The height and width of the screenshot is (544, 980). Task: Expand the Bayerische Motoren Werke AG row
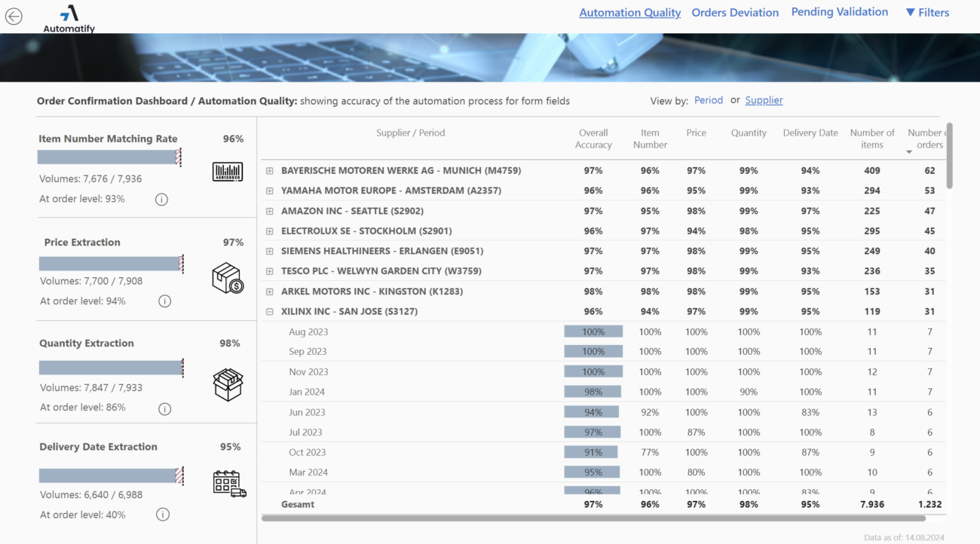(270, 171)
